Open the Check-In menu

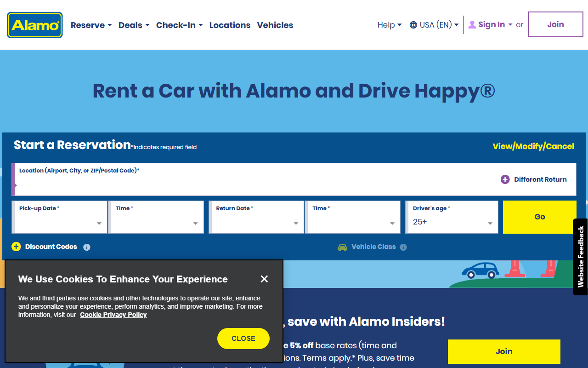click(x=179, y=25)
